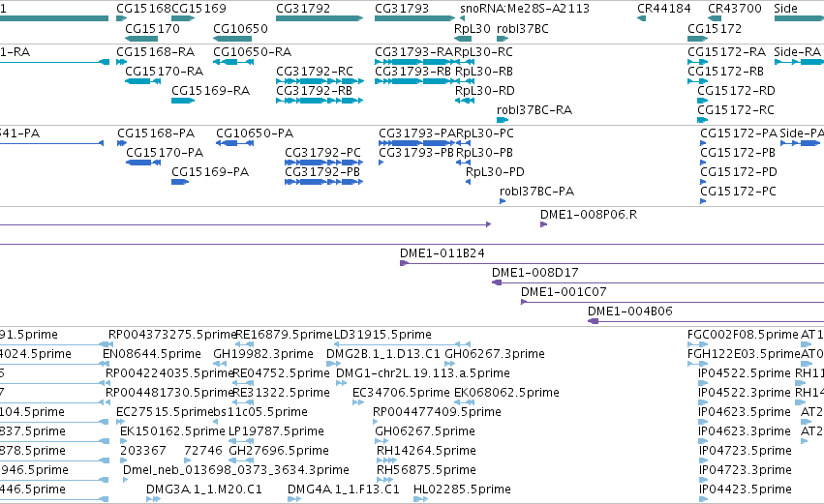Select the CG31792-RC transcript

click(x=320, y=81)
